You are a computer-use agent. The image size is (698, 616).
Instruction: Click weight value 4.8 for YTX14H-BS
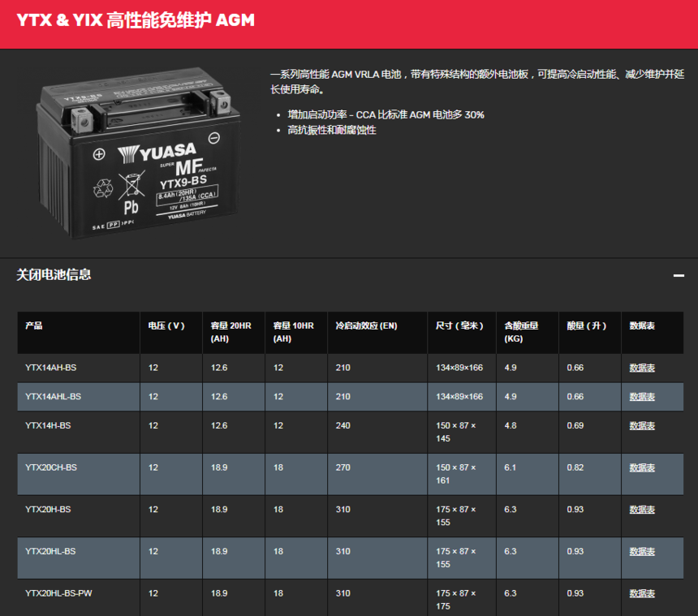[511, 425]
